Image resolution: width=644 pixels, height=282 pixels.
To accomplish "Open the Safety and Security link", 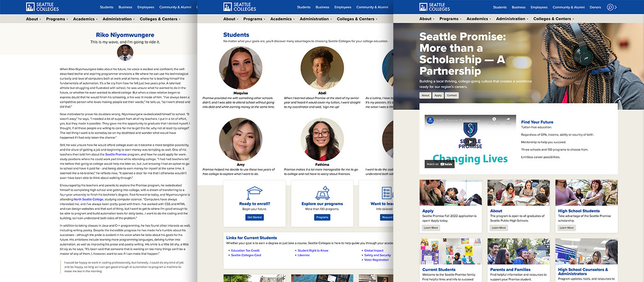I will point(377,255).
